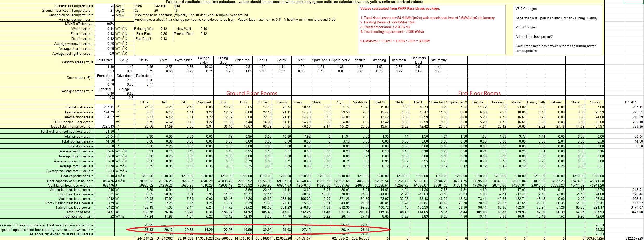
Task: Click the 'Added Heat loss per m/2' note
Action: click(x=534, y=36)
